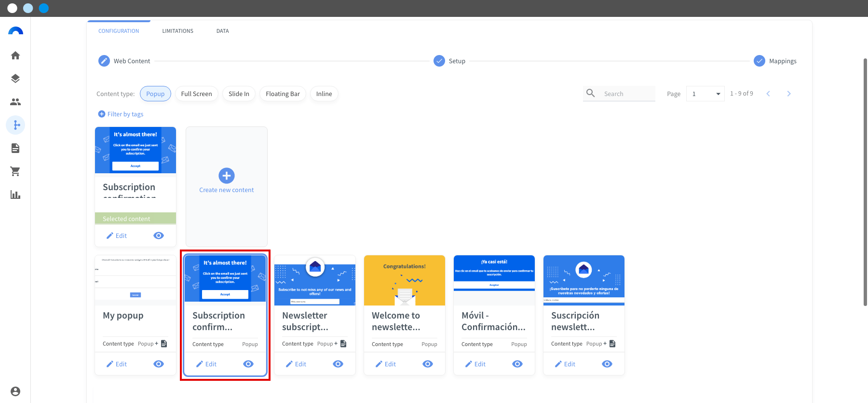Switch to the CONFIGURATION tab

pyautogui.click(x=119, y=31)
